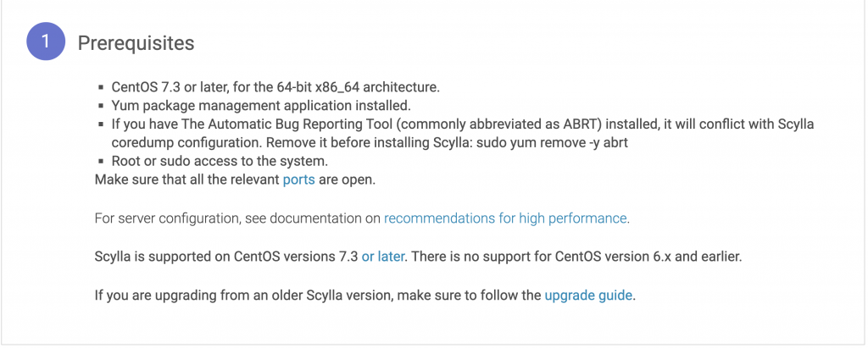Click the Automatic Bug Reporting Tool bullet text
The height and width of the screenshot is (348, 868).
click(x=463, y=133)
